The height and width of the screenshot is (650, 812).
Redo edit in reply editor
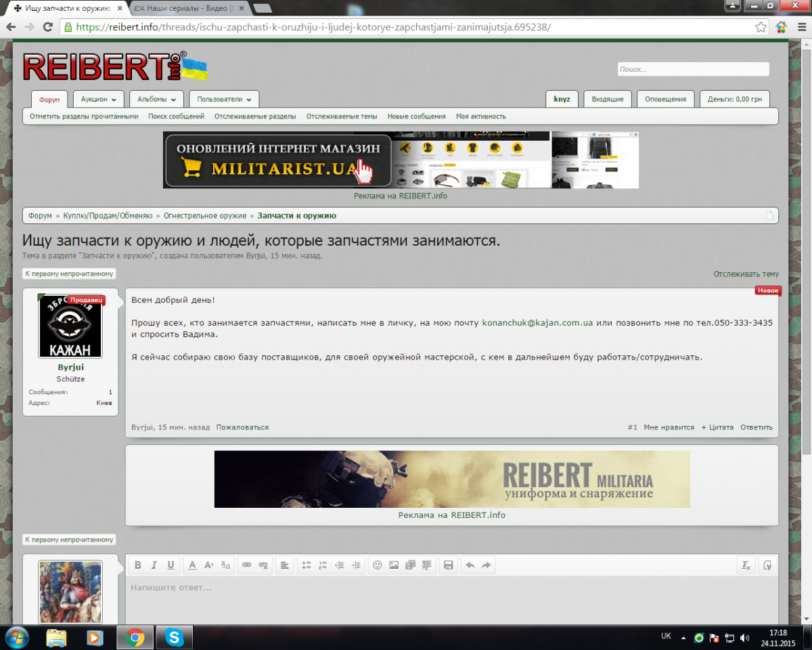tap(486, 565)
